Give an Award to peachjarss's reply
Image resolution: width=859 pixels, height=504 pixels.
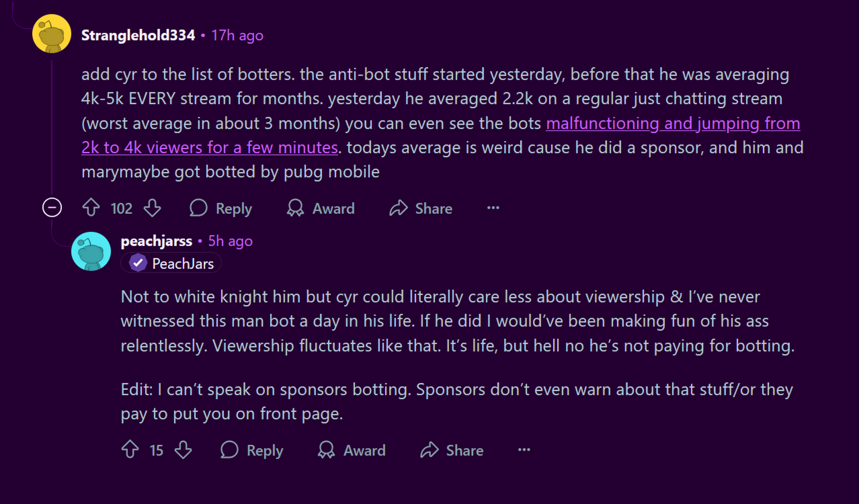352,450
